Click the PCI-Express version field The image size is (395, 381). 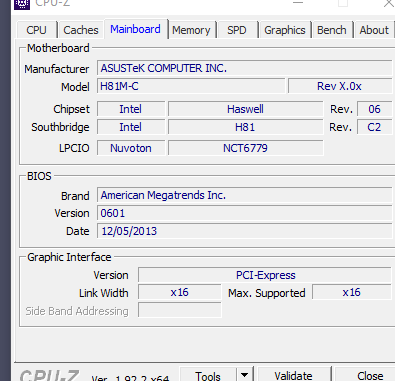[x=265, y=275]
